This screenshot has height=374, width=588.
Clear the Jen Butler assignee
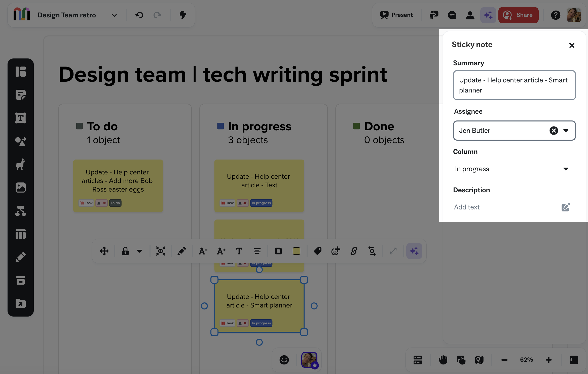tap(554, 131)
